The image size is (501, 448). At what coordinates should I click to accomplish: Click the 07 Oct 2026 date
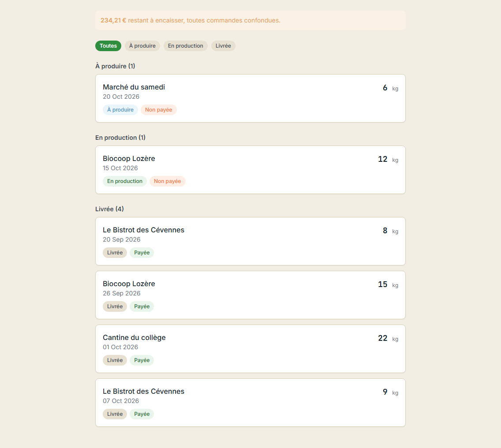[x=121, y=401]
